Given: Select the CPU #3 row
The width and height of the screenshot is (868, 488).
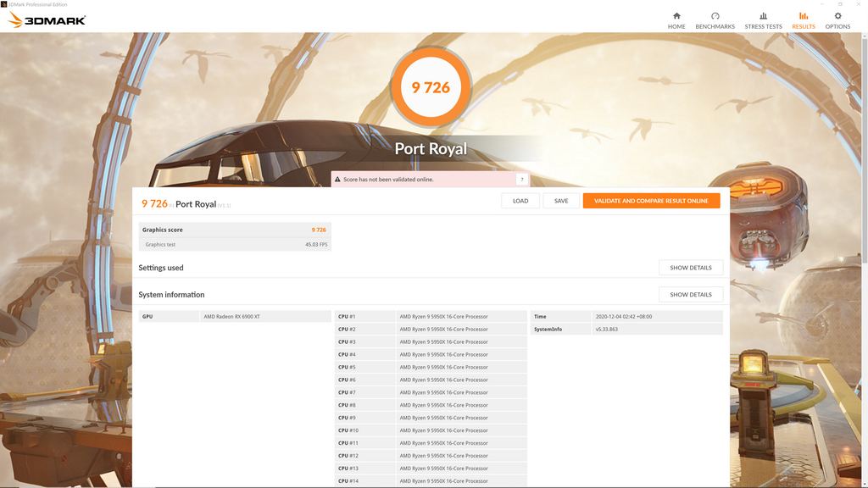Looking at the screenshot, I should [x=431, y=342].
